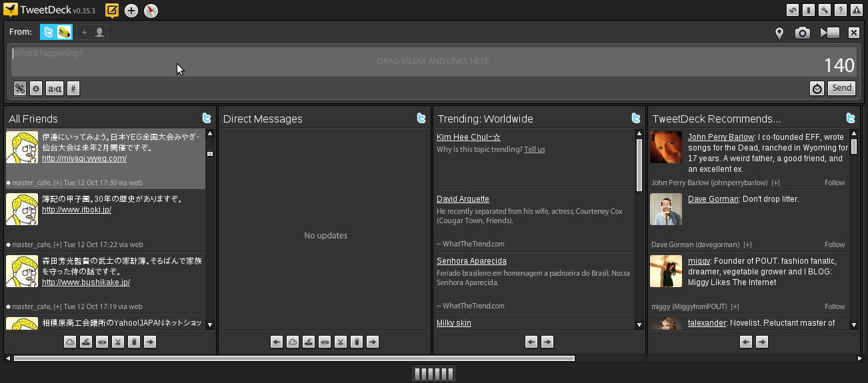Toggle single column view icon
Screen dimensions: 868x383
808,10
